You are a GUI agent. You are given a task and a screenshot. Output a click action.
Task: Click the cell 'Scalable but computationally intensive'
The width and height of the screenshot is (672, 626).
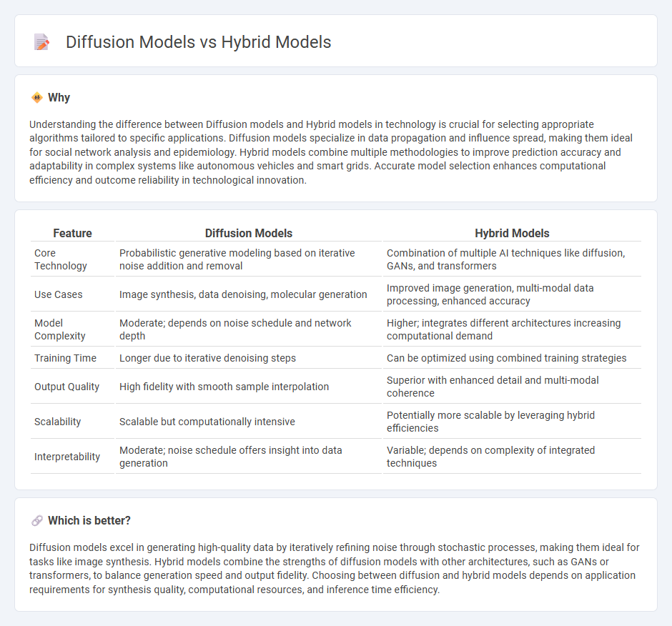249,422
